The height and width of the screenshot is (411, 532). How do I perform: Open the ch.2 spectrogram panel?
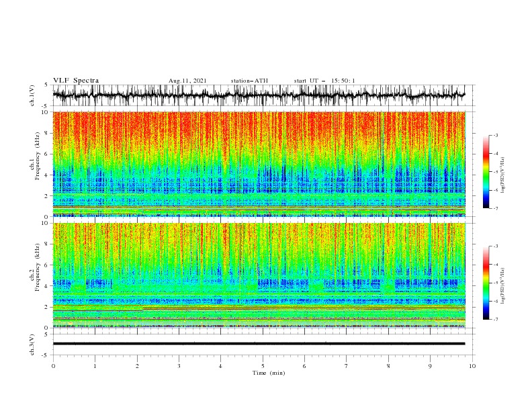[259, 275]
